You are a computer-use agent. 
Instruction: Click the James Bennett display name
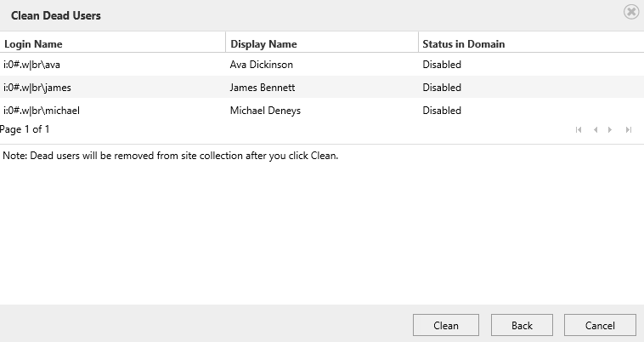tap(263, 88)
